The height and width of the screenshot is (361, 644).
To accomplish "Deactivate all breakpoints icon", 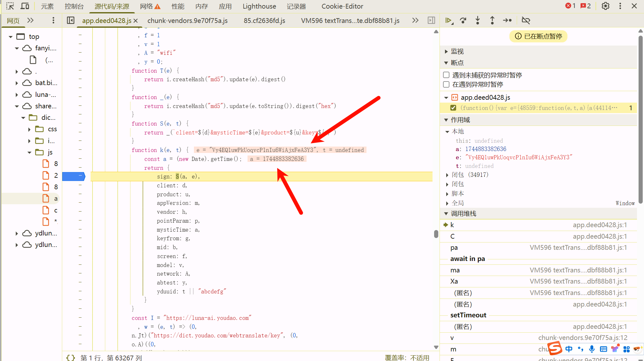I will 526,20.
